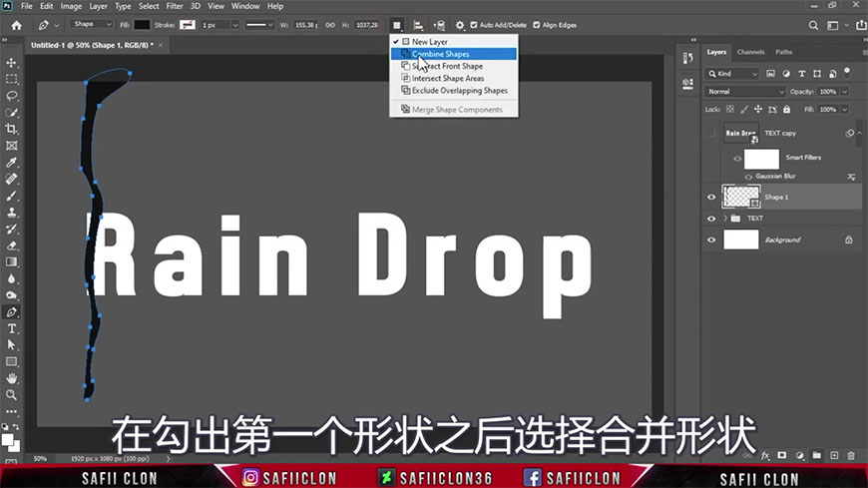Open the Kind filter dropdown
Screen dimensions: 868x488
pos(732,74)
